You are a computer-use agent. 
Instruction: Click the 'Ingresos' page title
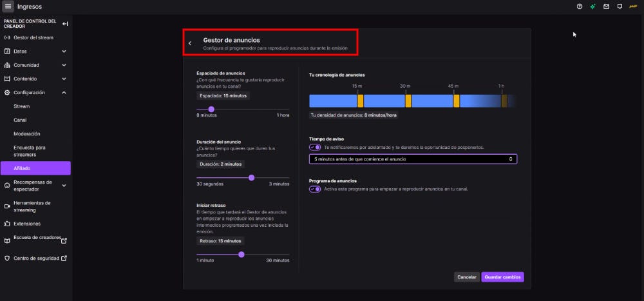pyautogui.click(x=29, y=6)
